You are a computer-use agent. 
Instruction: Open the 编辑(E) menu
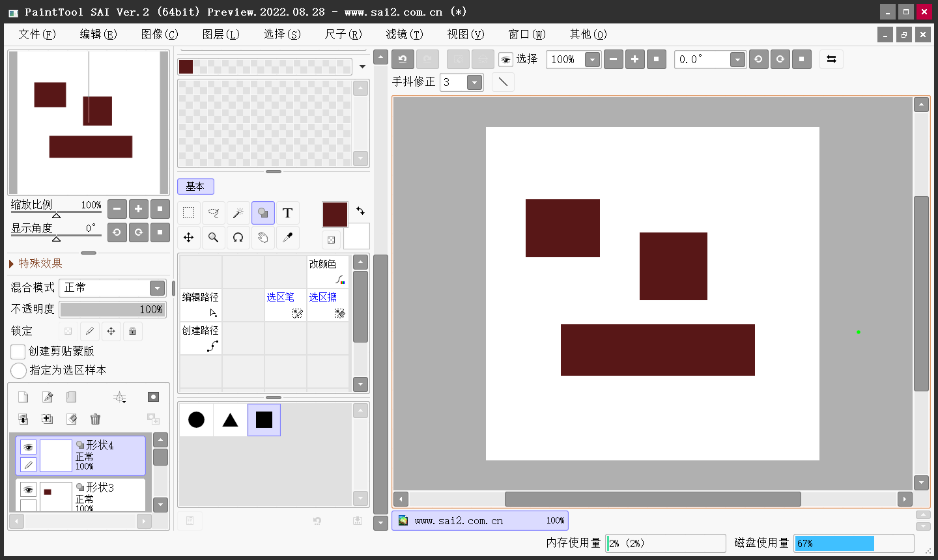click(98, 34)
